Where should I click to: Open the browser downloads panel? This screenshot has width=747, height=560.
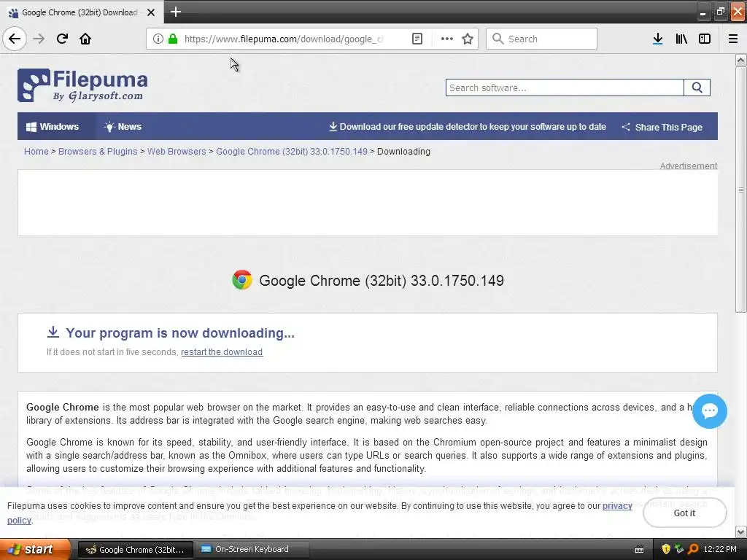(x=658, y=39)
